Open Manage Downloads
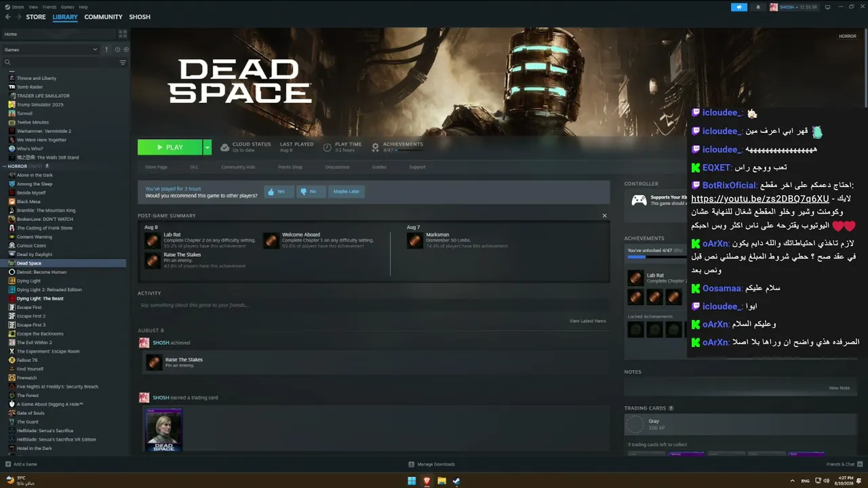The image size is (868, 488). (x=432, y=464)
